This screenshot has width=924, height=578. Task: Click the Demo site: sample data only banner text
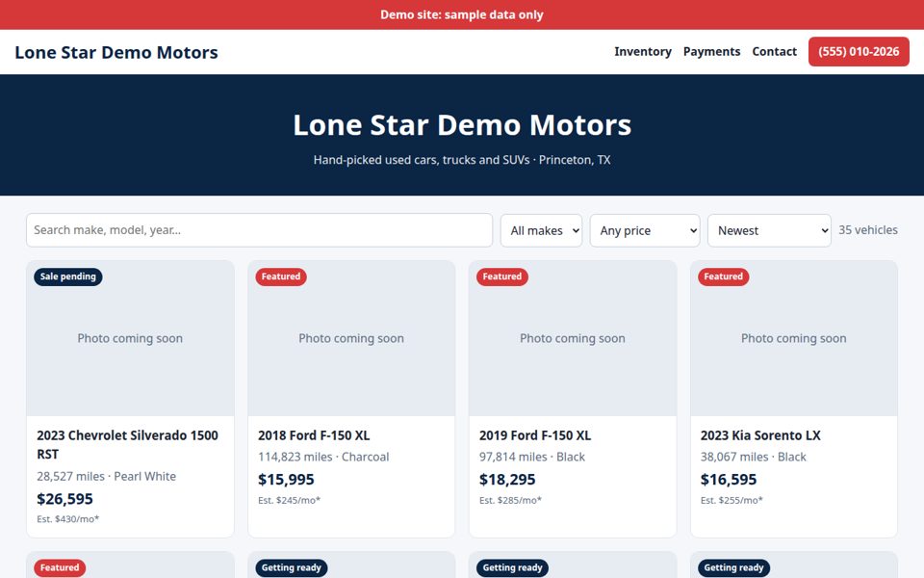pyautogui.click(x=461, y=14)
